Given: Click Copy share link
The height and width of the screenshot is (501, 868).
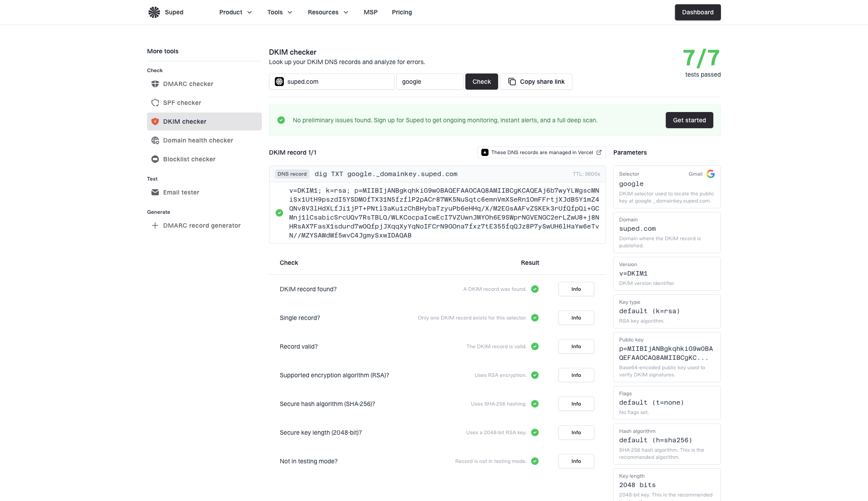Looking at the screenshot, I should [536, 82].
